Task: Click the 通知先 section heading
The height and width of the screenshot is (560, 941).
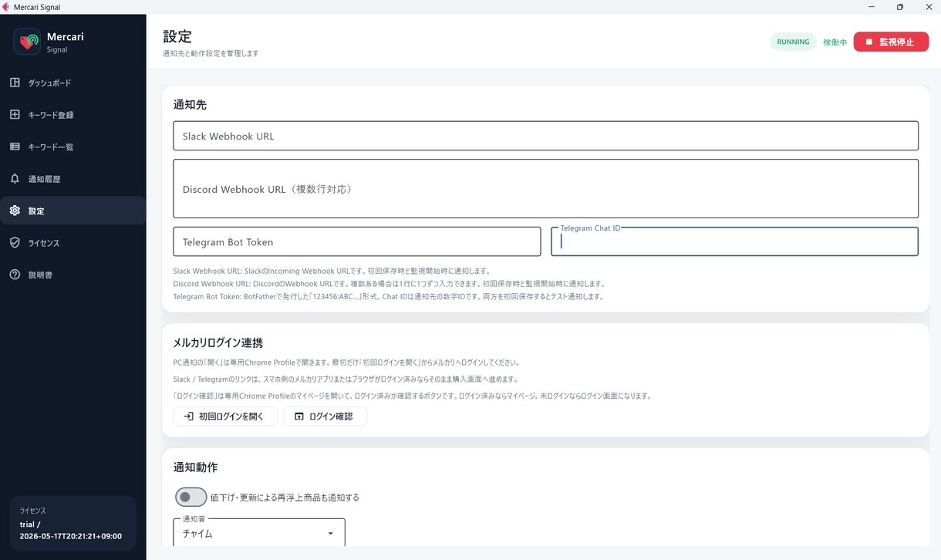Action: coord(190,105)
